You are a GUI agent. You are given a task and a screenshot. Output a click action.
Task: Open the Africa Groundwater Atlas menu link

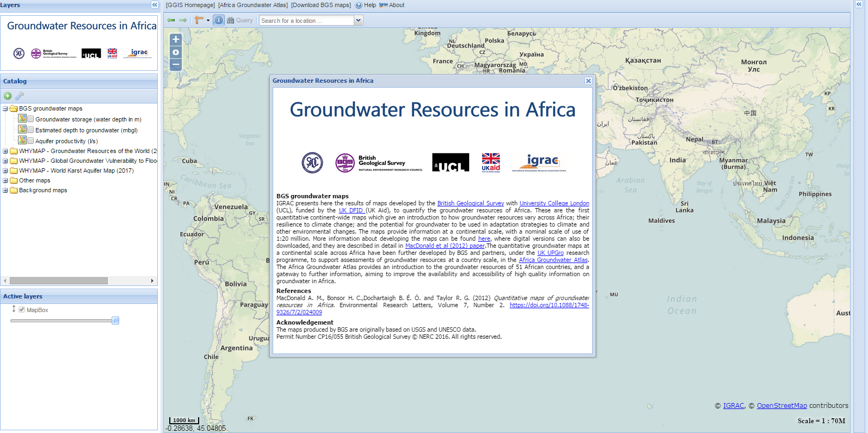pos(253,5)
